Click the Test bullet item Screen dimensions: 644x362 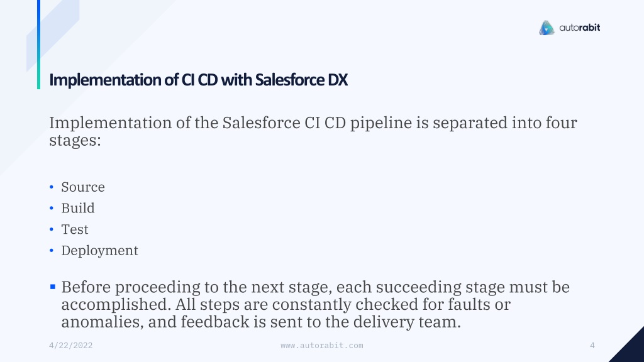75,229
